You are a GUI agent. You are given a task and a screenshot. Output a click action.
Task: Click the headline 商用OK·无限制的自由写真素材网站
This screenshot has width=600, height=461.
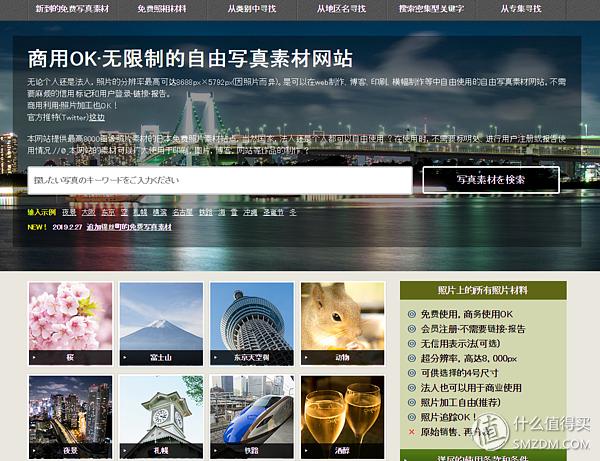[x=190, y=59]
